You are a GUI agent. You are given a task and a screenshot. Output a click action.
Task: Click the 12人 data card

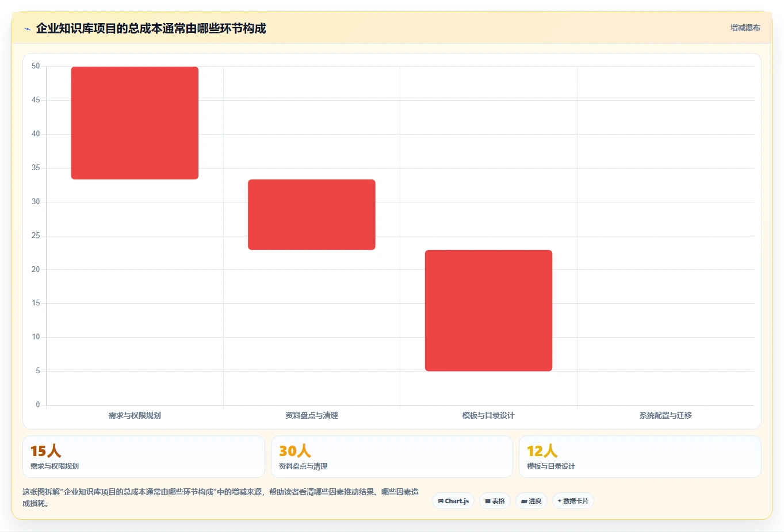[x=640, y=457]
